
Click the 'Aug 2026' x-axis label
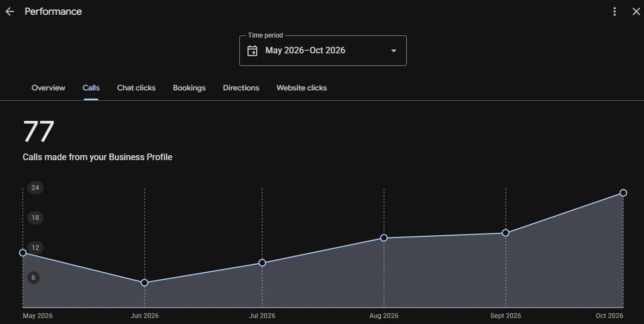tap(383, 316)
